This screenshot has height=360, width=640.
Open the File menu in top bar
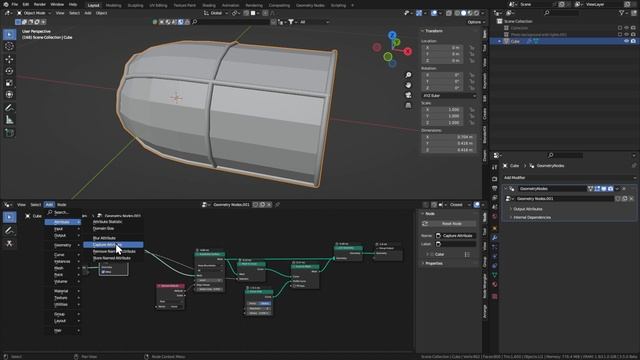click(x=15, y=4)
